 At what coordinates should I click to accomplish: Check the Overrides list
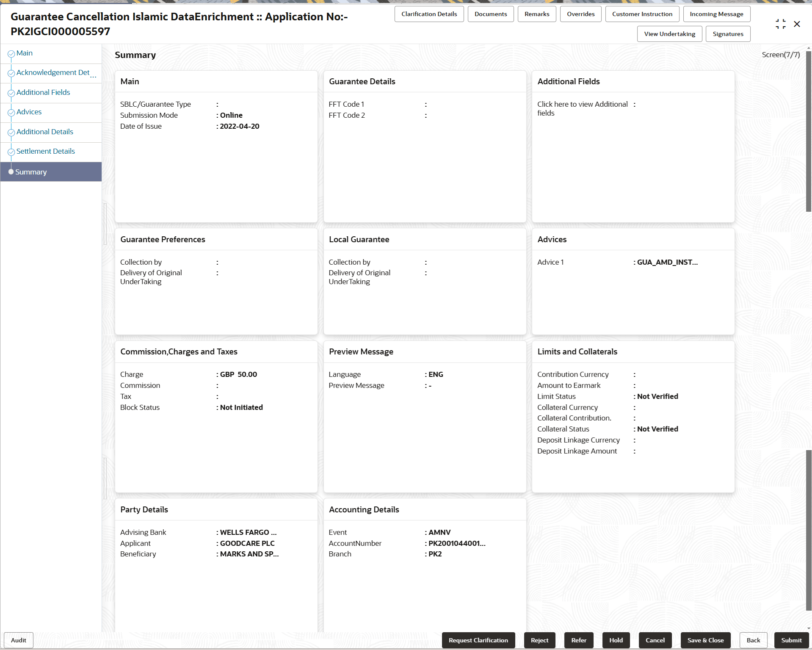coord(580,14)
